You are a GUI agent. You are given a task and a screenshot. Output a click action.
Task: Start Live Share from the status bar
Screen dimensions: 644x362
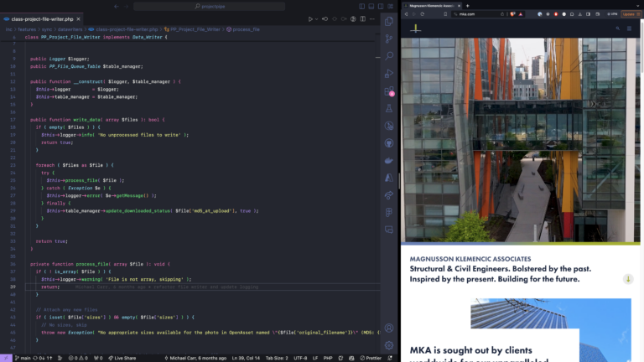(x=122, y=358)
